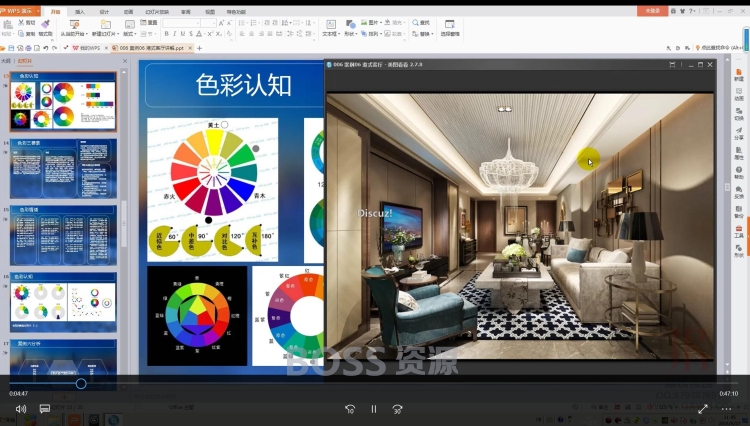The height and width of the screenshot is (426, 750).
Task: Add a new document tab with plus icon
Action: 199,48
